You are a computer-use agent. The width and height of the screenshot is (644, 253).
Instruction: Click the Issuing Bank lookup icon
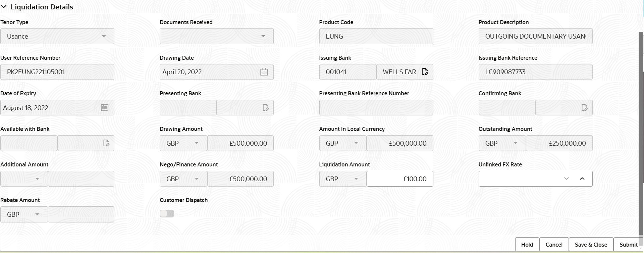tap(425, 72)
